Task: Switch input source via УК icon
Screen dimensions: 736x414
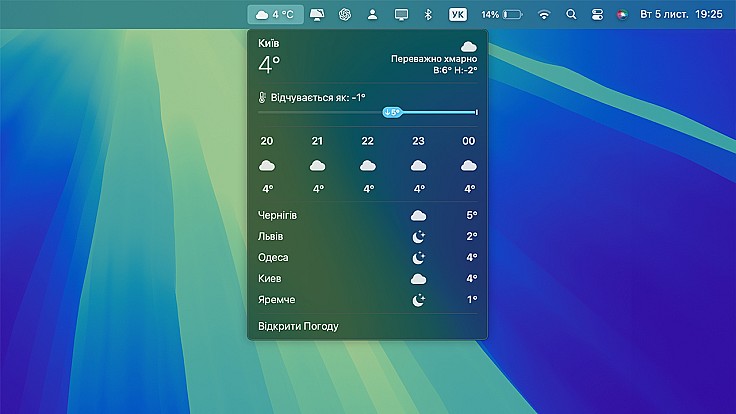Action: 458,15
